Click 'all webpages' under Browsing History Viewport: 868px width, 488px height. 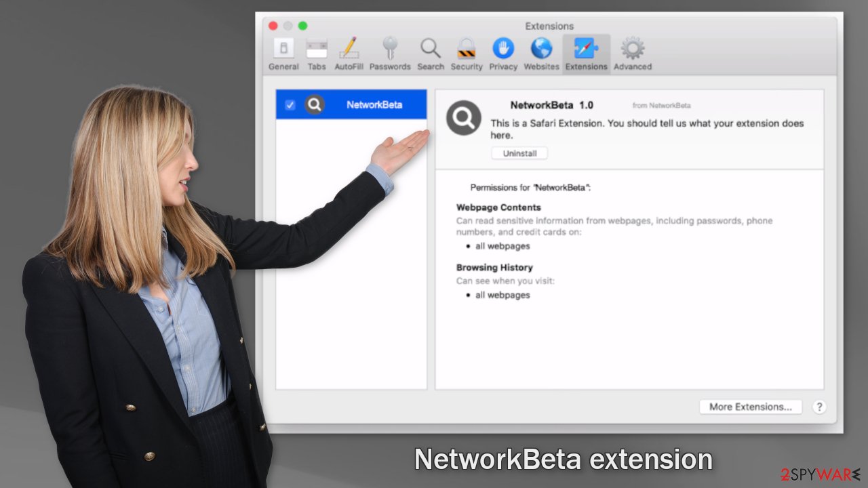click(502, 295)
